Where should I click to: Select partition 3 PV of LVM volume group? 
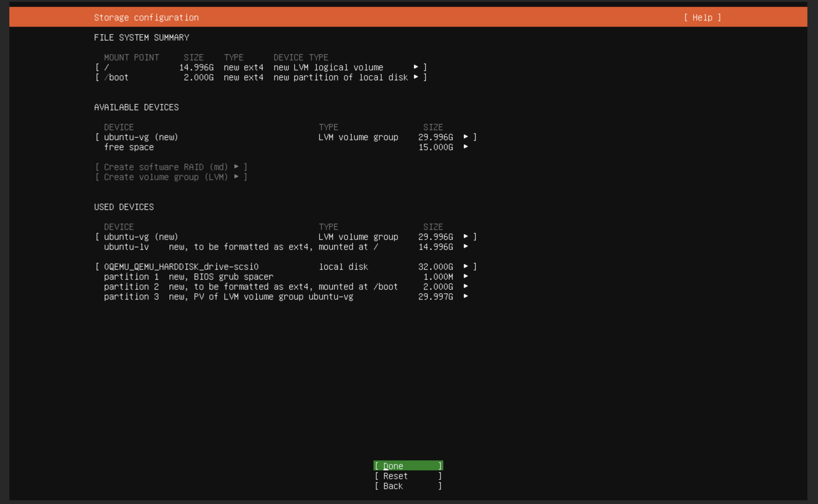[x=286, y=296]
